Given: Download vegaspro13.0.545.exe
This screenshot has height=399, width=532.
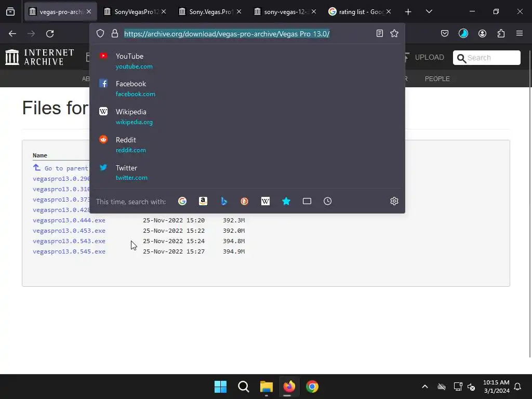Looking at the screenshot, I should click(69, 251).
